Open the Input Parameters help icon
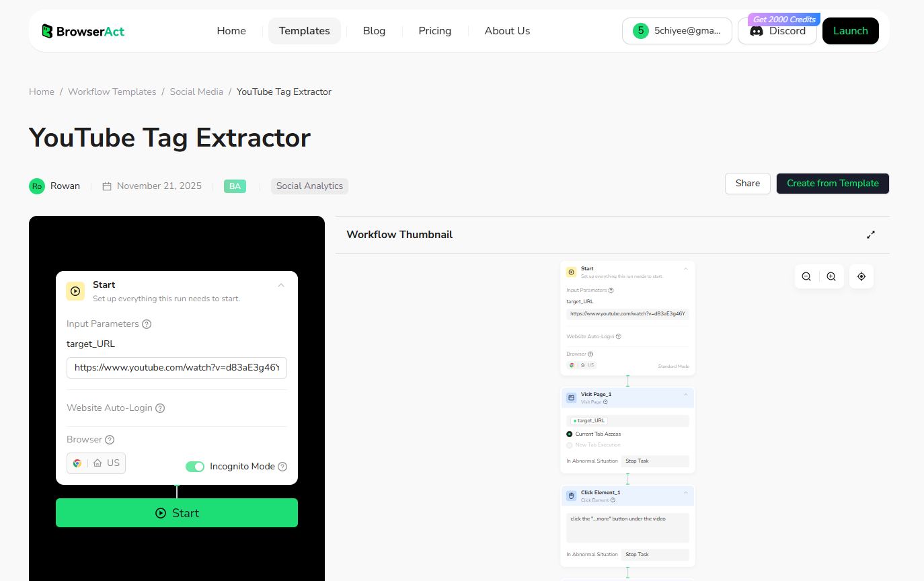The height and width of the screenshot is (581, 924). click(x=147, y=323)
